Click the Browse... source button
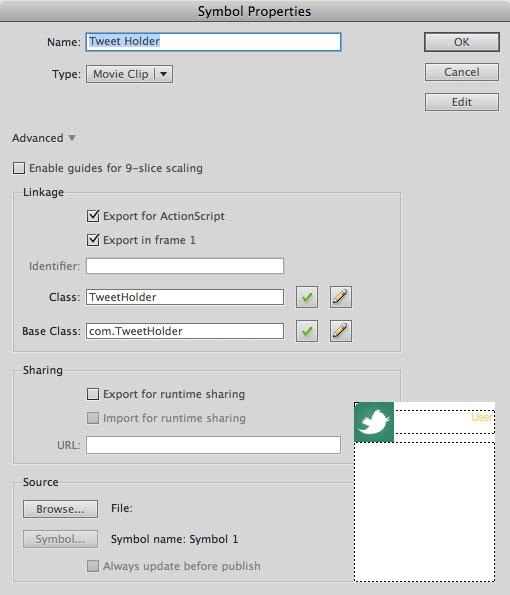Screen dimensions: 510x595 coord(60,509)
